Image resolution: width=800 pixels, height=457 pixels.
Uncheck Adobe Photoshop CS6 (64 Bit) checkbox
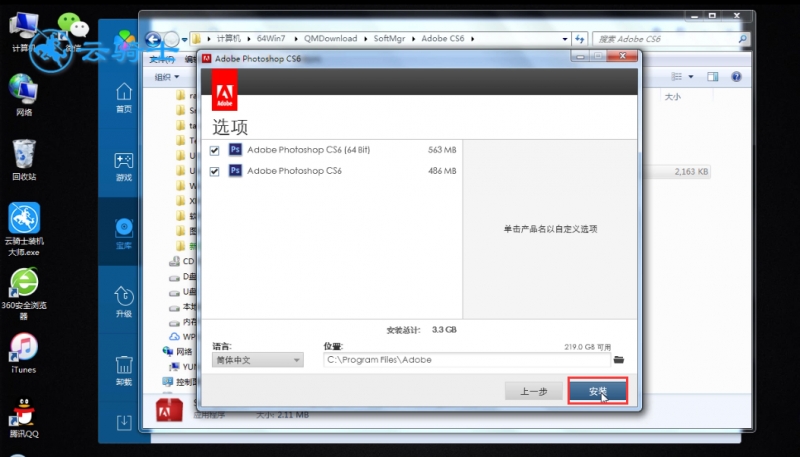[x=214, y=150]
